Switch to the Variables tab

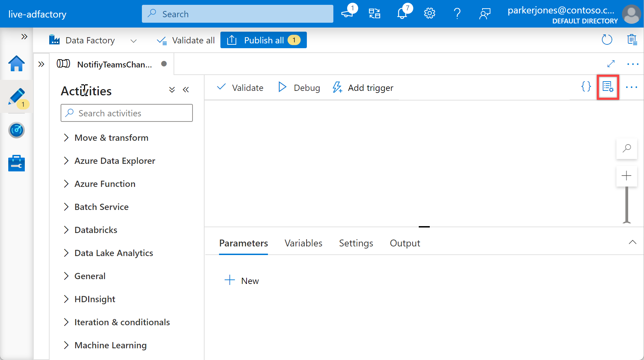[303, 243]
